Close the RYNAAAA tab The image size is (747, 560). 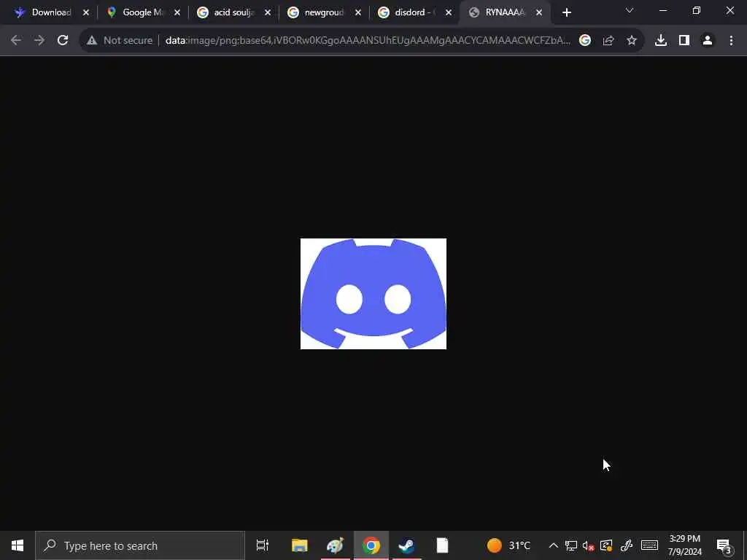point(539,12)
